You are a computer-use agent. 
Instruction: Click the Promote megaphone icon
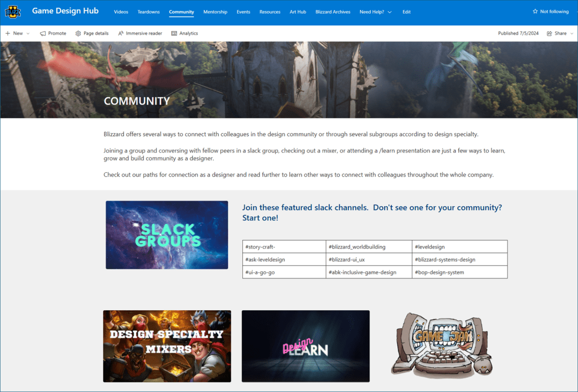click(43, 33)
